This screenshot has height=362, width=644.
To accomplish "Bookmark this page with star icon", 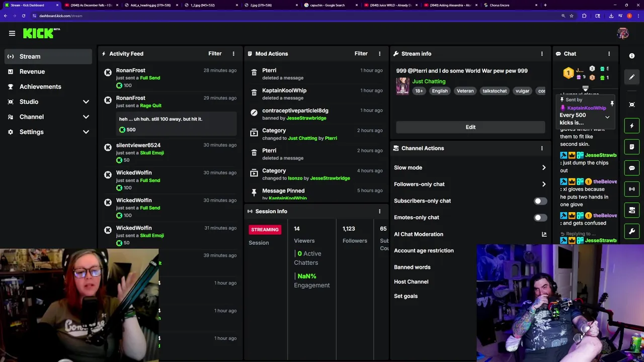I will pyautogui.click(x=572, y=16).
